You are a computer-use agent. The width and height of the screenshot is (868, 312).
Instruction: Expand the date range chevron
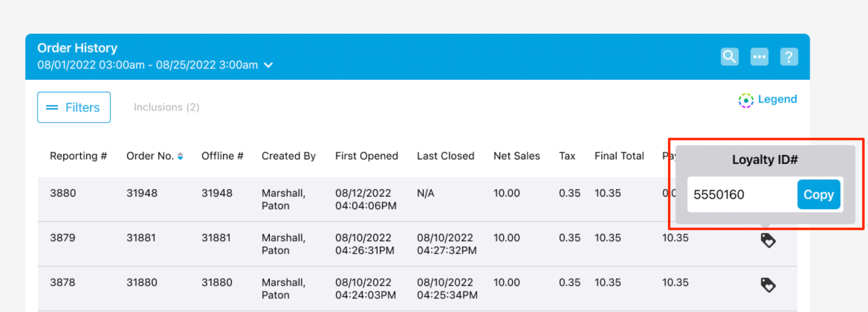(x=268, y=65)
